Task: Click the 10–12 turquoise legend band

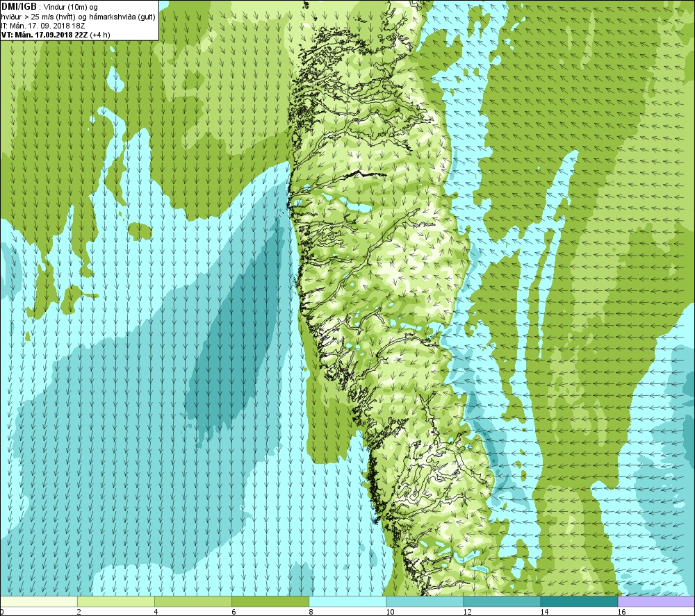Action: [425, 601]
